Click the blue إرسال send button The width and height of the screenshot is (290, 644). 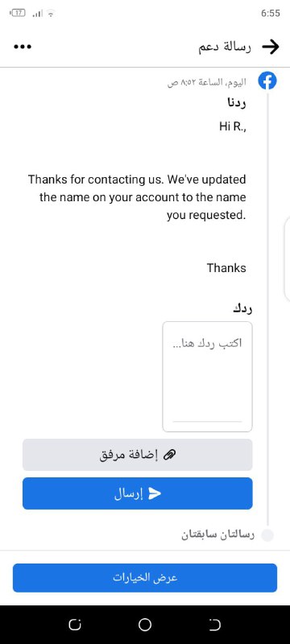tap(138, 493)
